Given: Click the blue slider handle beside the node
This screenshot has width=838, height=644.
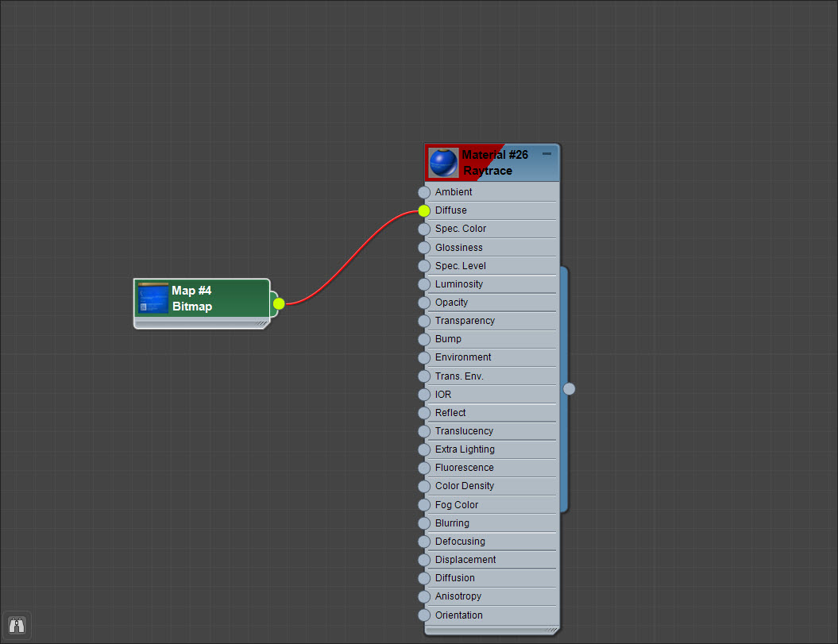Looking at the screenshot, I should click(x=569, y=388).
